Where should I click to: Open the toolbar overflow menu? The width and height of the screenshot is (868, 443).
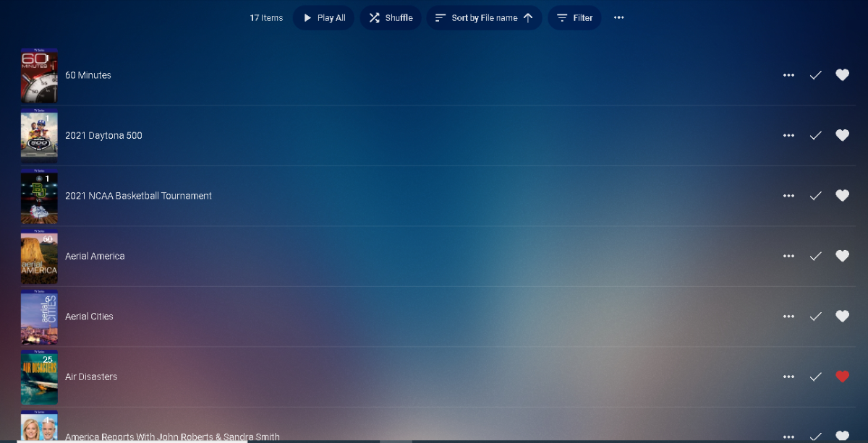point(618,18)
